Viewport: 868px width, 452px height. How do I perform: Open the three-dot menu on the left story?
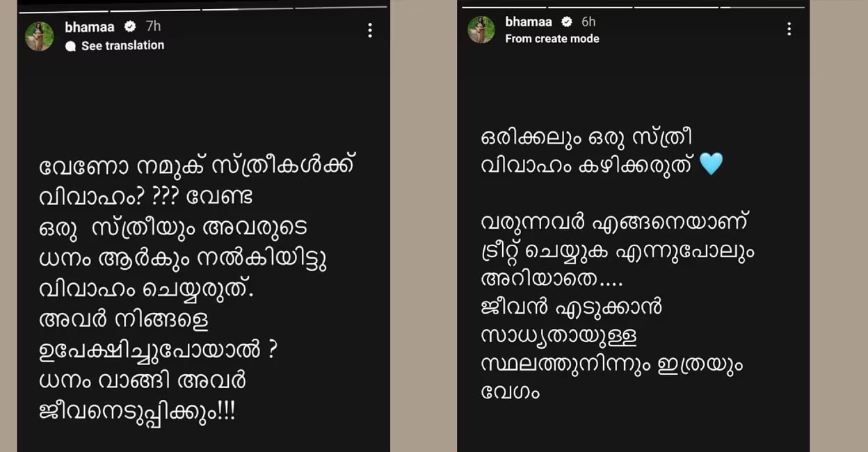click(x=370, y=30)
